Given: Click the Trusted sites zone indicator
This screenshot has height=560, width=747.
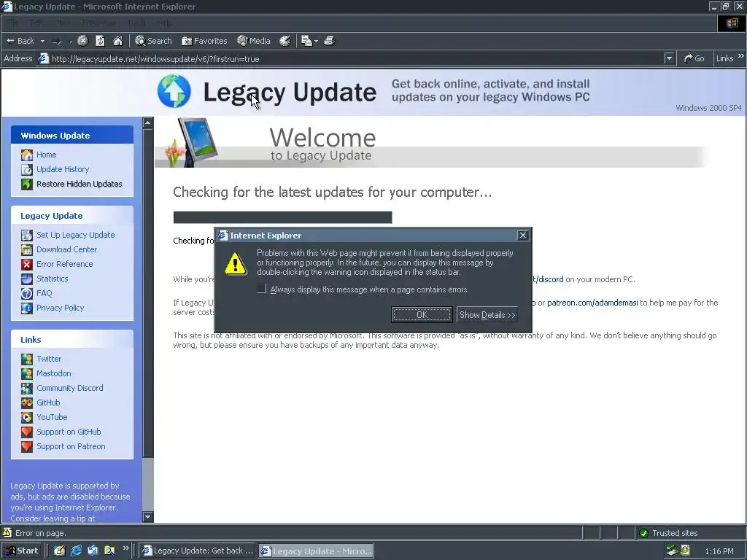Looking at the screenshot, I should (x=669, y=533).
